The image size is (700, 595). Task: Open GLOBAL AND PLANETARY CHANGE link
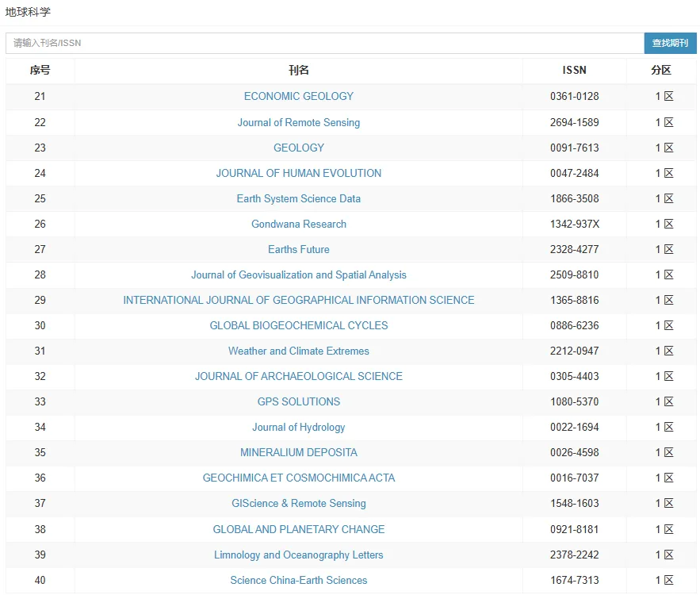coord(299,529)
